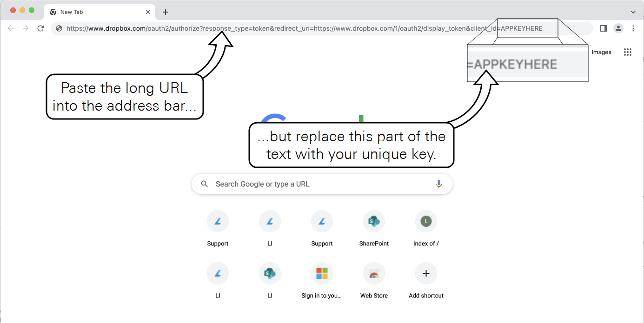Screen dimensions: 644x323
Task: Click the browser Back arrow button
Action: tap(11, 28)
